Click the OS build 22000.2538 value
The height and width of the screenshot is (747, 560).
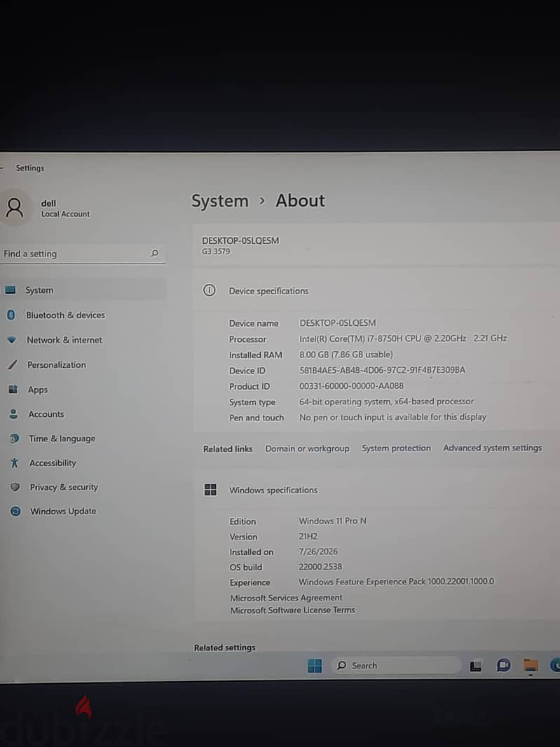coord(320,566)
